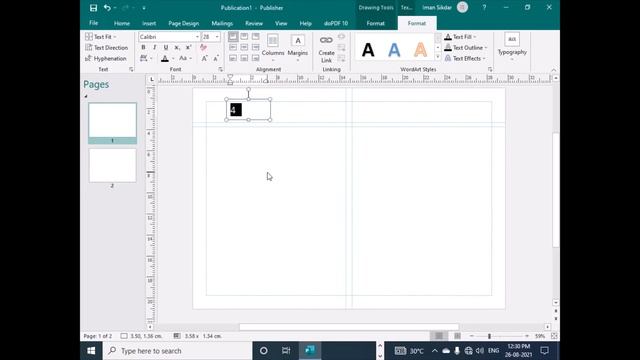Open the Columns dropdown
This screenshot has height=360, width=640.
[x=273, y=47]
